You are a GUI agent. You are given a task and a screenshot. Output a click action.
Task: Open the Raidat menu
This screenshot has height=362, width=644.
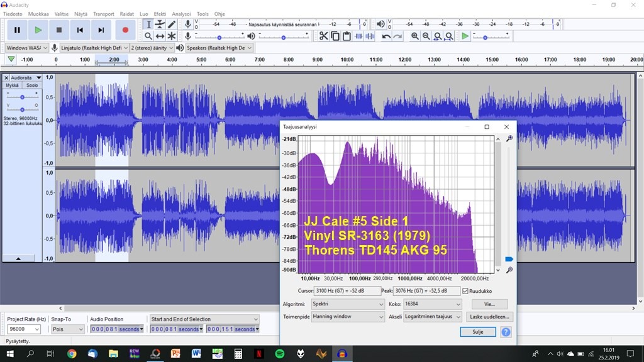pyautogui.click(x=126, y=14)
